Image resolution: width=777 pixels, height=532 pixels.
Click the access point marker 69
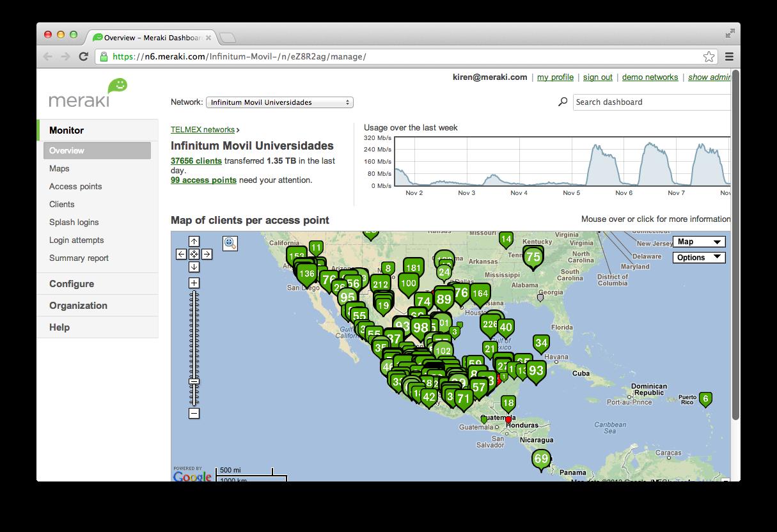542,459
